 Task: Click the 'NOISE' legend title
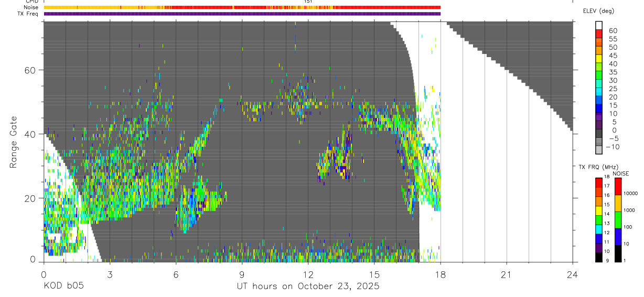(x=621, y=173)
